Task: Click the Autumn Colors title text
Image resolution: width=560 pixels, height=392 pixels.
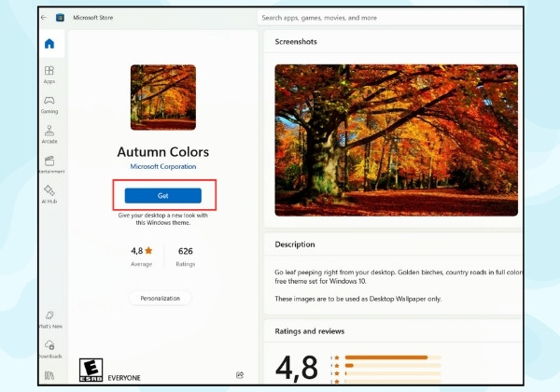Action: coord(162,152)
